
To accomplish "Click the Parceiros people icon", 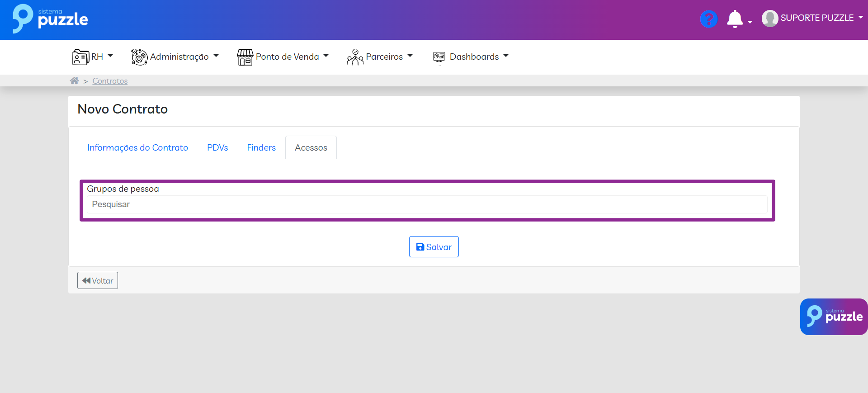I will [x=355, y=57].
